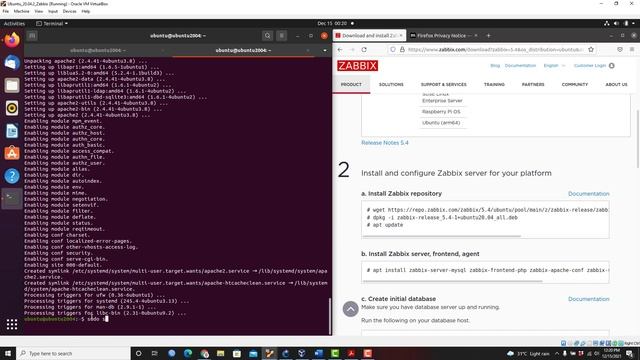640x360 pixels.
Task: Open Ubuntu Software store dock icon
Action: [12, 153]
